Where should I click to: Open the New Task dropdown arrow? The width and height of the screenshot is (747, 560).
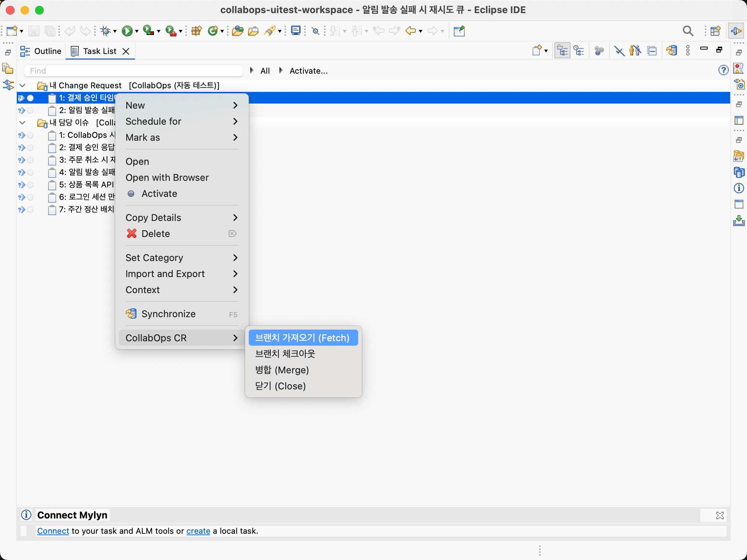pos(546,51)
